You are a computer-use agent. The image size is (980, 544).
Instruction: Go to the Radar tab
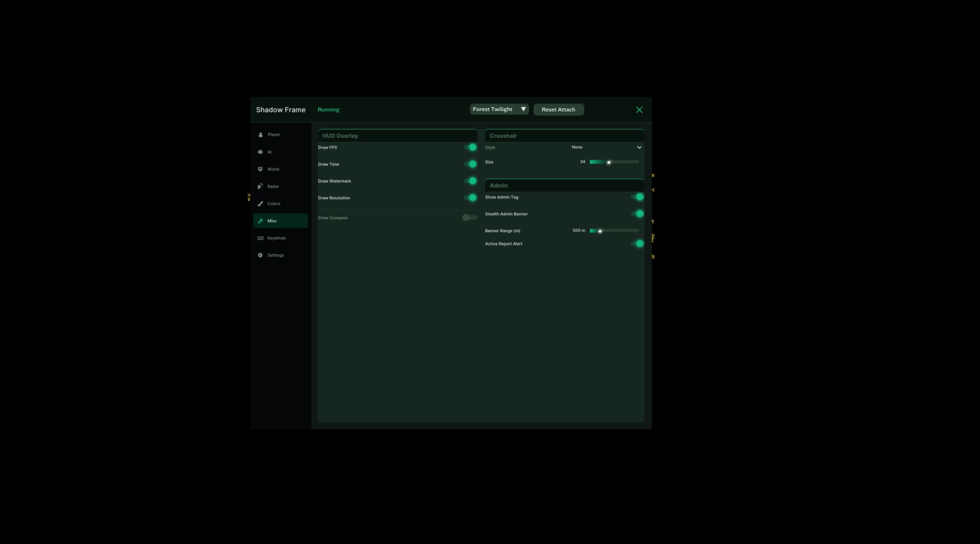pos(280,186)
